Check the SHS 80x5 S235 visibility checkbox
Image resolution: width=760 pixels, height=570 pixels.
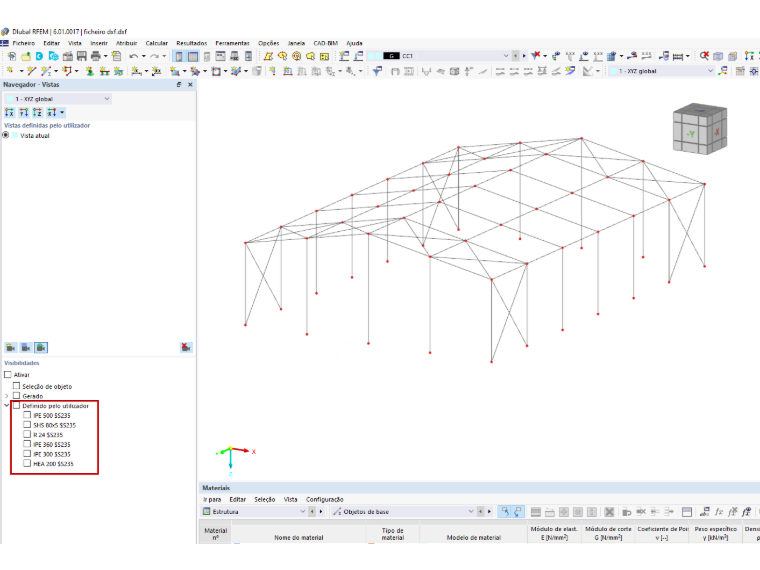pyautogui.click(x=27, y=425)
